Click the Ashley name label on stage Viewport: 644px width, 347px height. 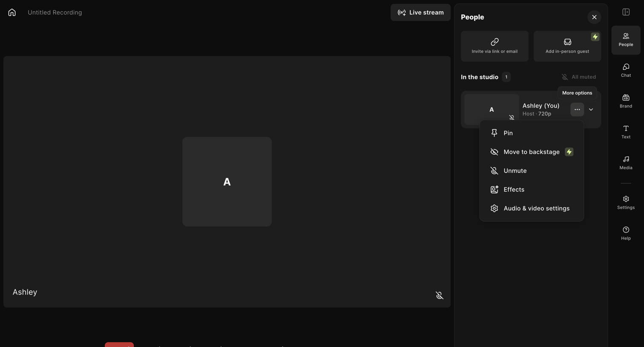tap(25, 292)
